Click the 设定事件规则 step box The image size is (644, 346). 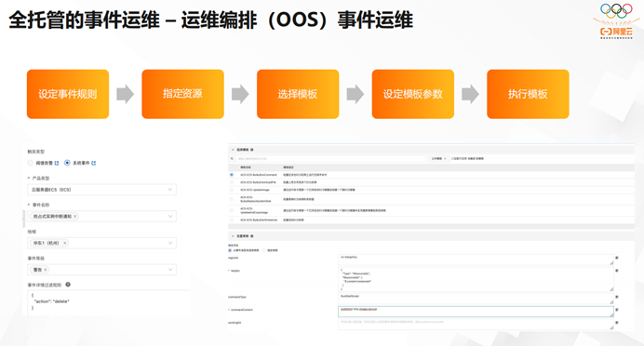tap(68, 94)
